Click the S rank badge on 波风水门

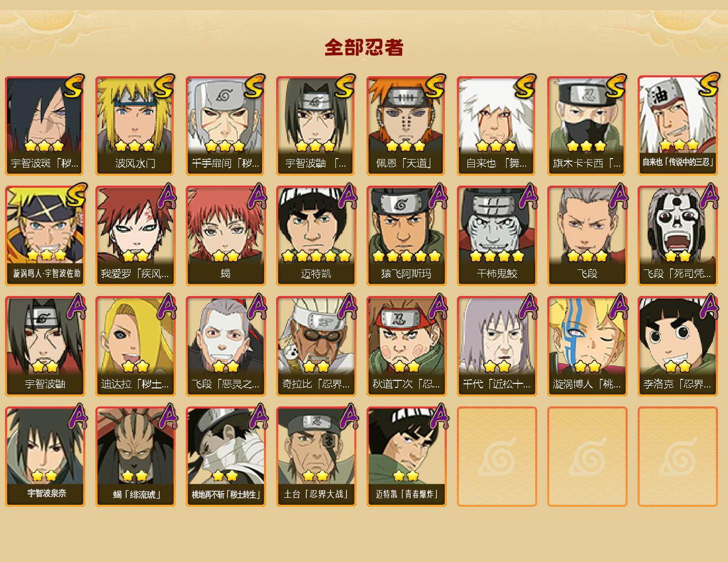pos(164,86)
